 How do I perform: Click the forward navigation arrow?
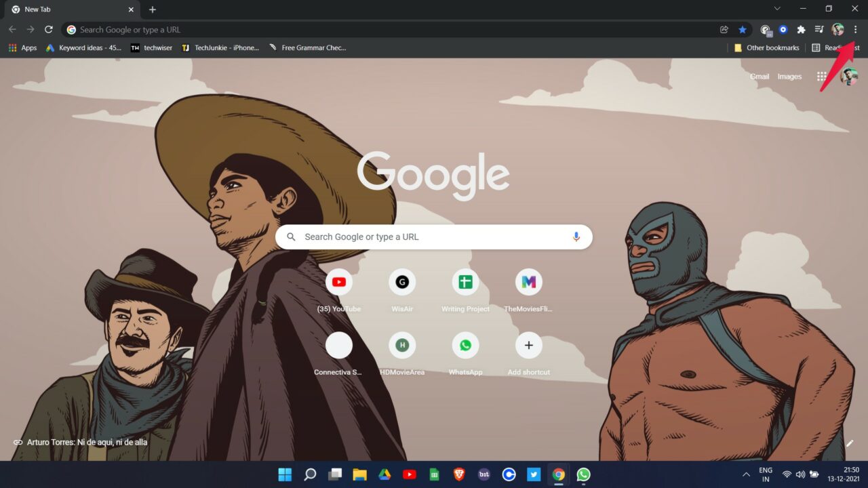pos(31,30)
